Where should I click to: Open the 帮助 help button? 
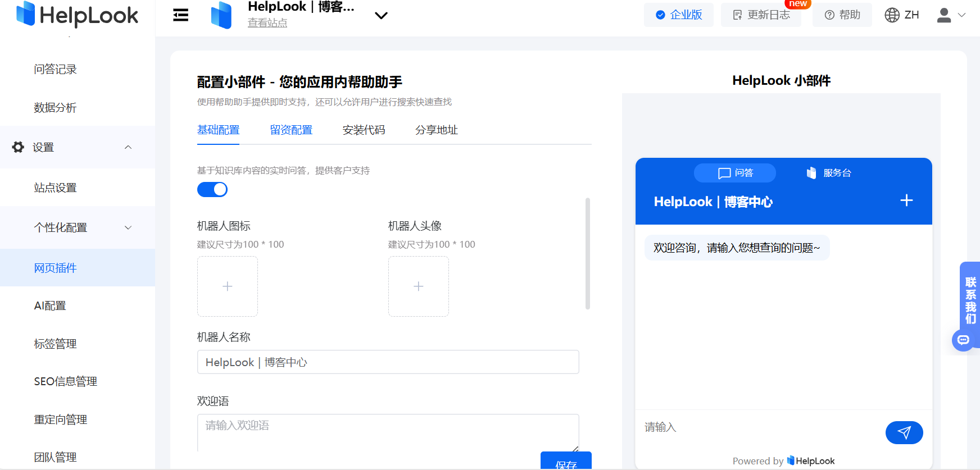[842, 15]
